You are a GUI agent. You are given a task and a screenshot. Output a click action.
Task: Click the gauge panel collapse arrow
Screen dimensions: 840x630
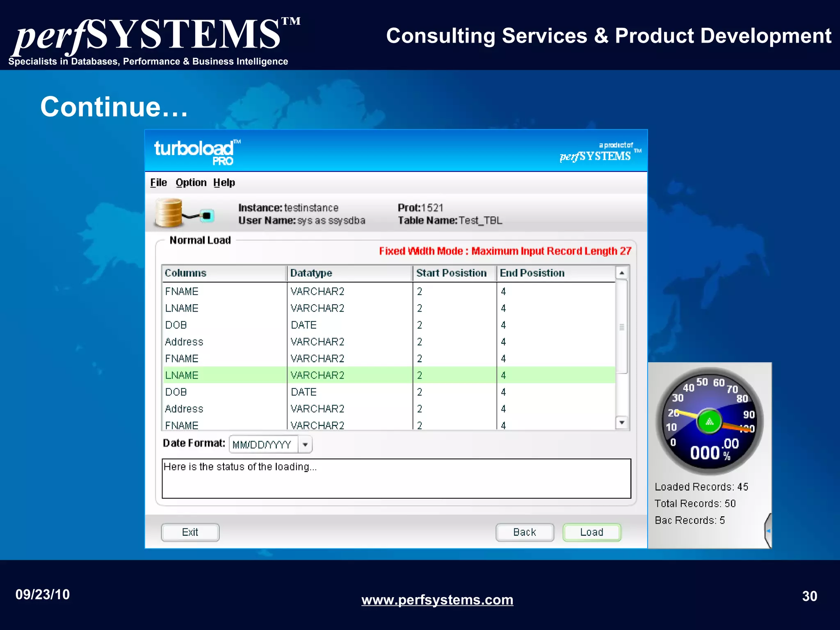(768, 531)
